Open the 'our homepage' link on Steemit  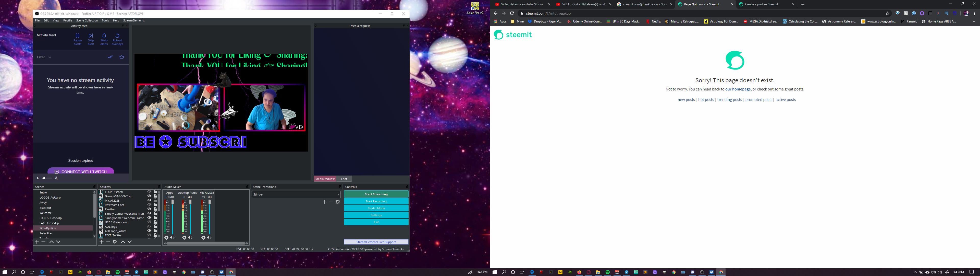(x=738, y=89)
